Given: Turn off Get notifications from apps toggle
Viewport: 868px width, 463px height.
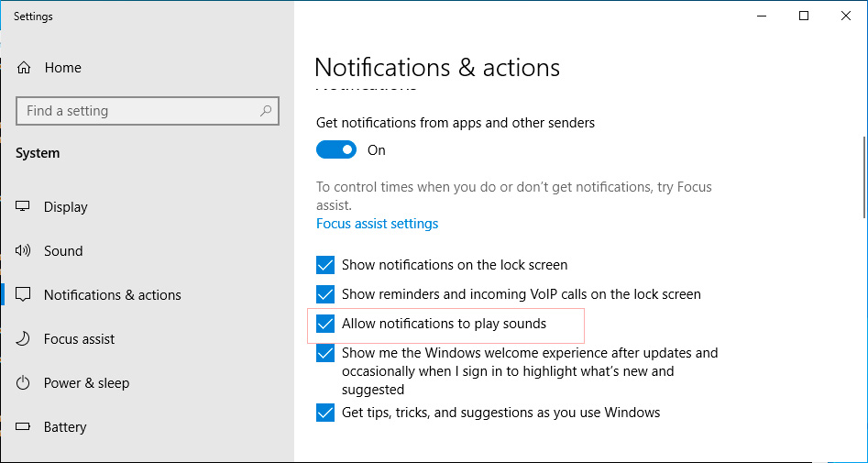Looking at the screenshot, I should point(336,149).
